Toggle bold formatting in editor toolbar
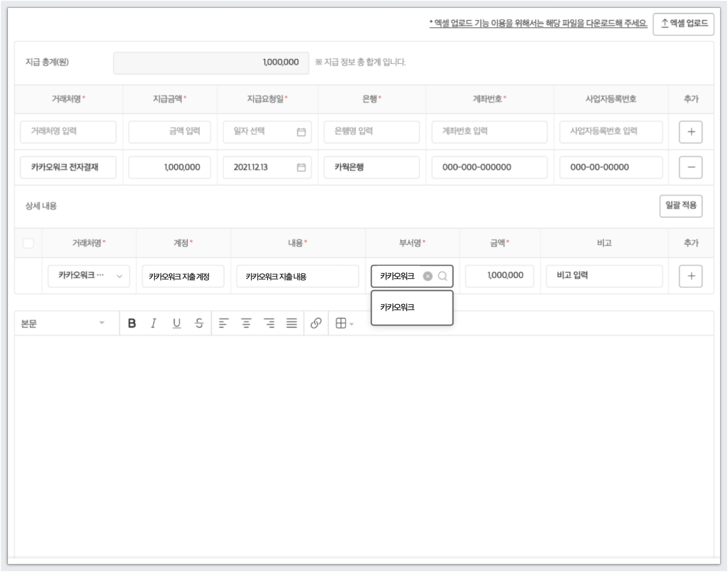 tap(132, 323)
